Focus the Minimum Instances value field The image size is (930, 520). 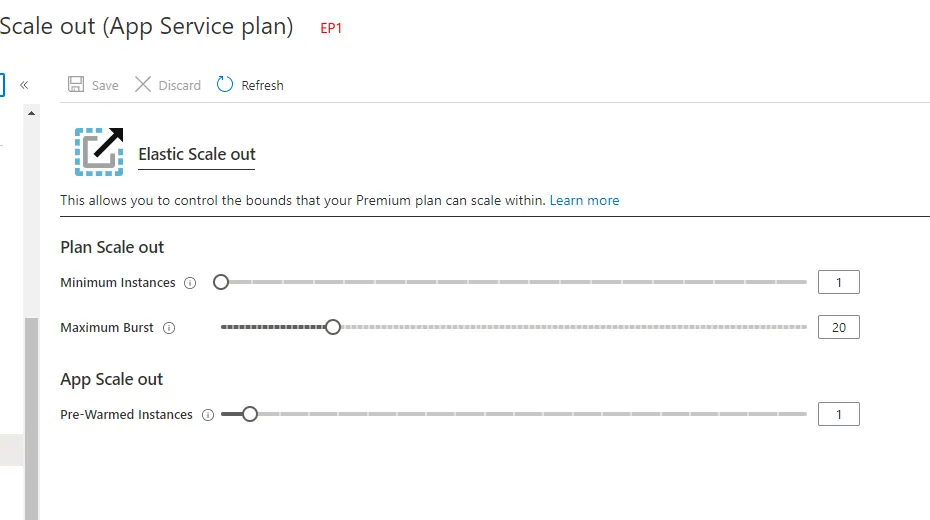pyautogui.click(x=838, y=283)
